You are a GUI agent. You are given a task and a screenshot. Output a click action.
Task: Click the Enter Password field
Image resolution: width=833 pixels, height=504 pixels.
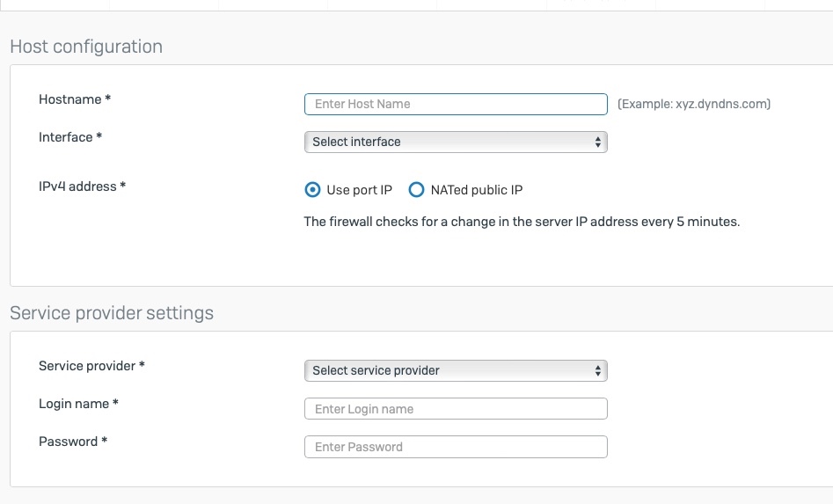point(456,447)
